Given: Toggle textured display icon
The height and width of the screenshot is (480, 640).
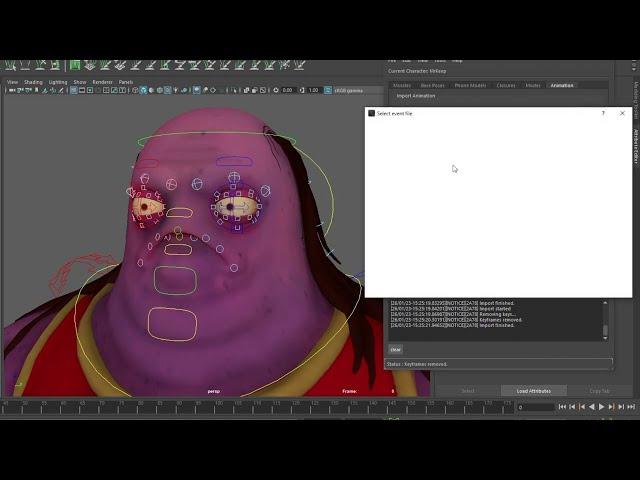Looking at the screenshot, I should [167, 90].
